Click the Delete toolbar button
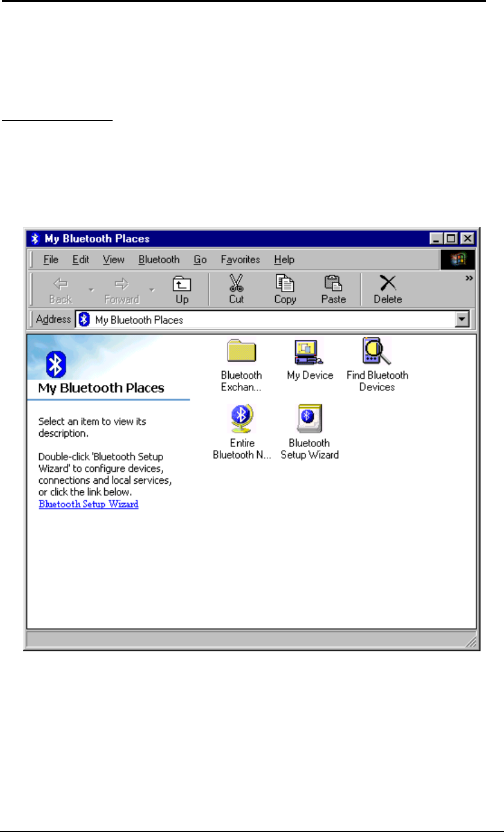This screenshot has height=832, width=504. pos(387,289)
